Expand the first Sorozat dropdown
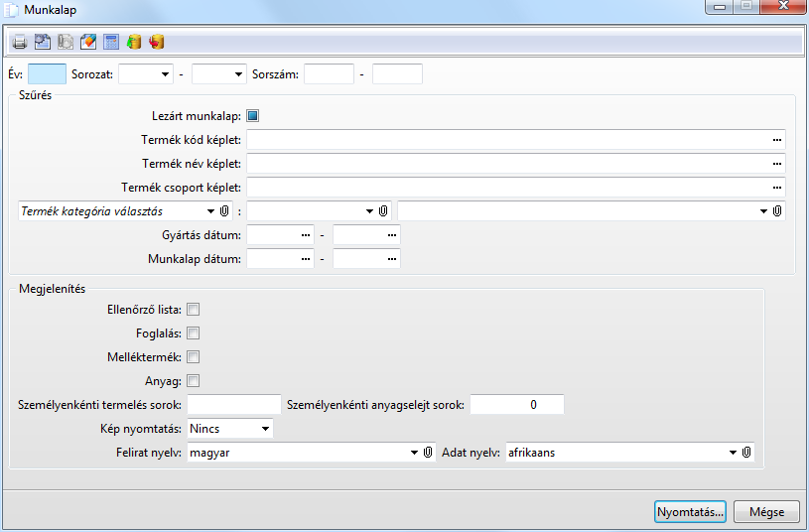Viewport: 809px width, 532px height. click(165, 74)
